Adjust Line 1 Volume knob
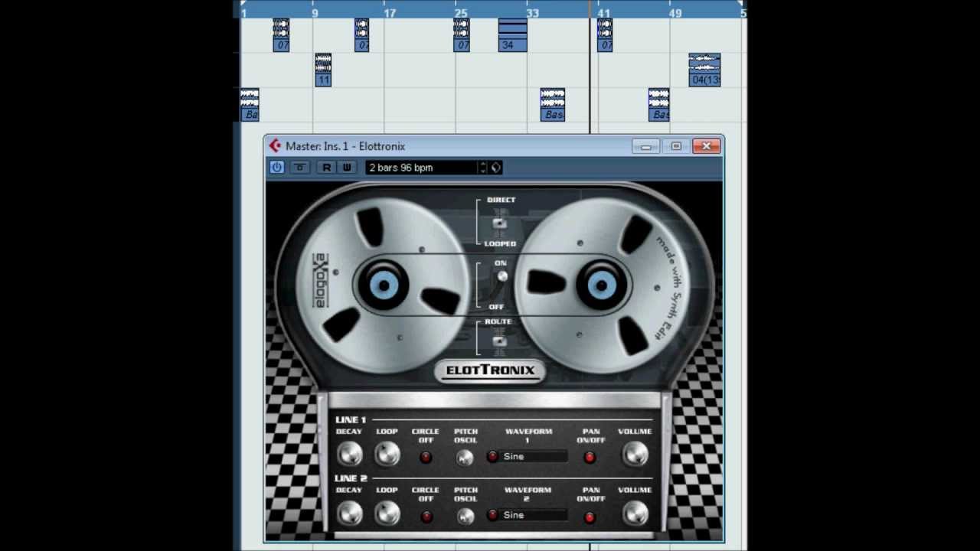The image size is (980, 551). tap(635, 455)
